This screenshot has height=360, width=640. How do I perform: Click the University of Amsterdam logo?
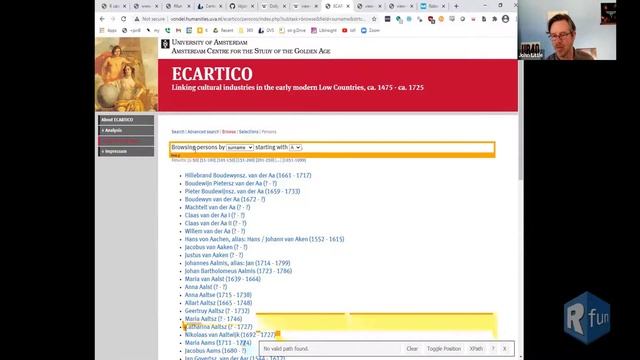point(165,44)
